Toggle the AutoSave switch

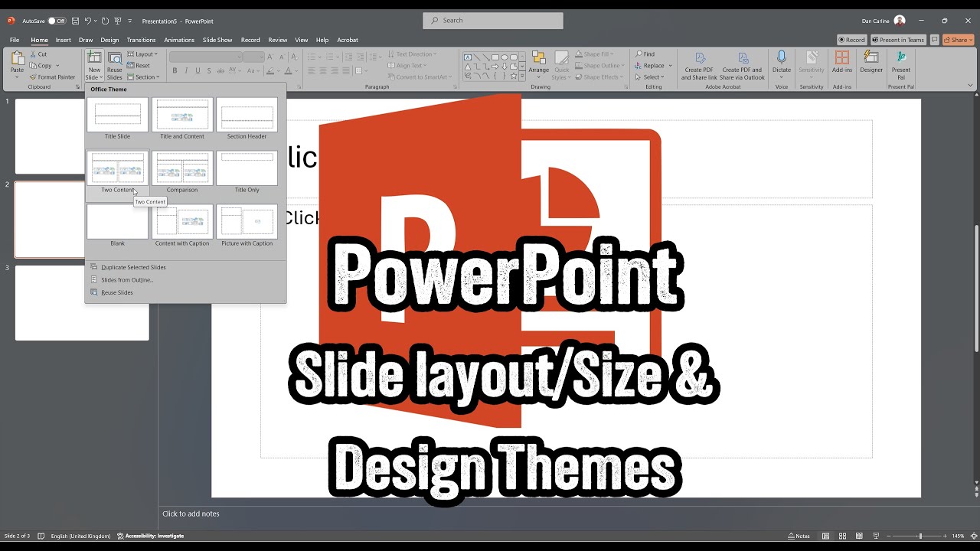[x=57, y=21]
